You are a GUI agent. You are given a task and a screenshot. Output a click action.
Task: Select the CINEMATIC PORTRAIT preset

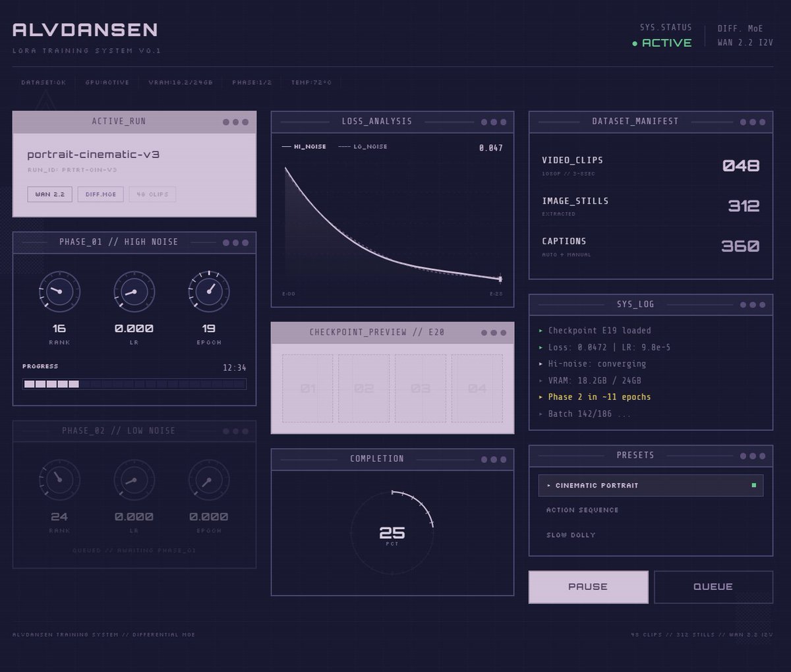pyautogui.click(x=651, y=486)
